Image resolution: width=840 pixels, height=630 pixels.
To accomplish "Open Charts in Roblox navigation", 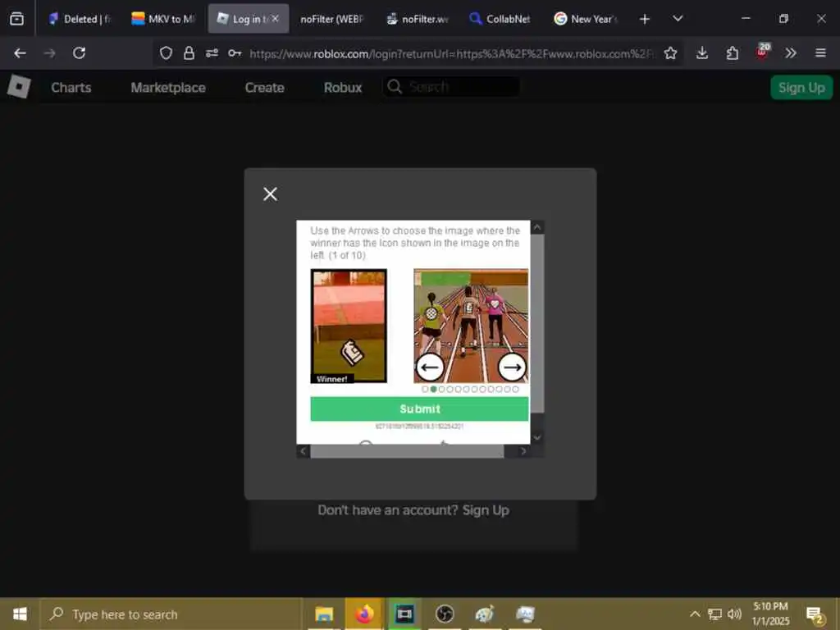I will point(71,87).
